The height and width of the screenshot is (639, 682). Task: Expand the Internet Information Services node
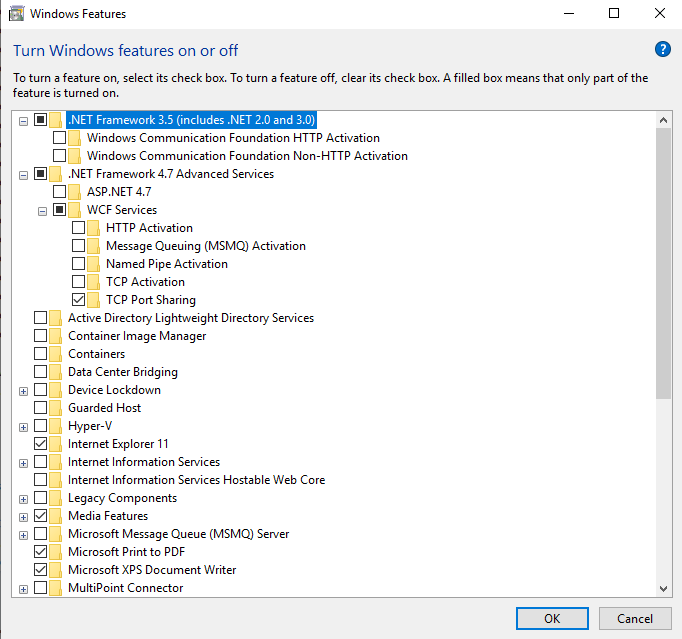pos(23,464)
